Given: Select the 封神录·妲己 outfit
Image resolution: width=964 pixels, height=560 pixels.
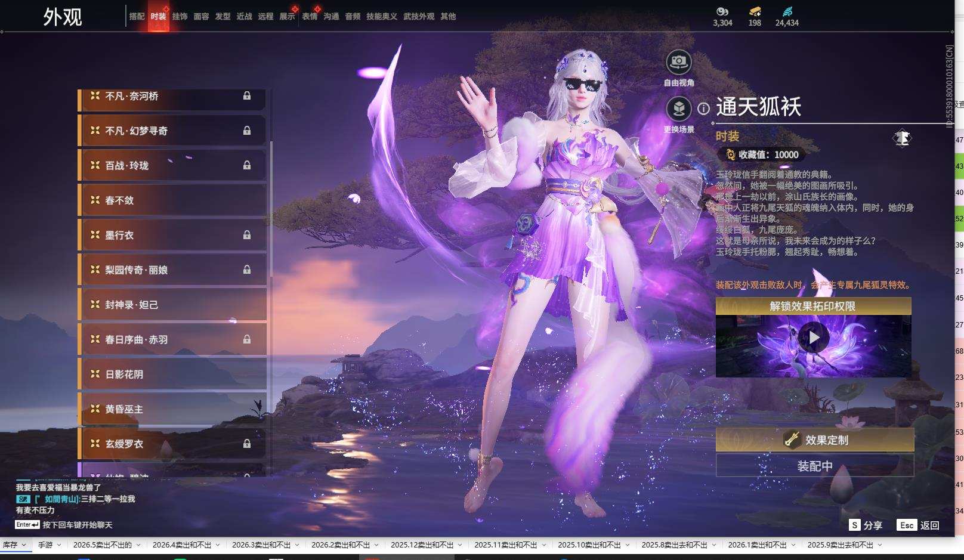Looking at the screenshot, I should tap(172, 305).
